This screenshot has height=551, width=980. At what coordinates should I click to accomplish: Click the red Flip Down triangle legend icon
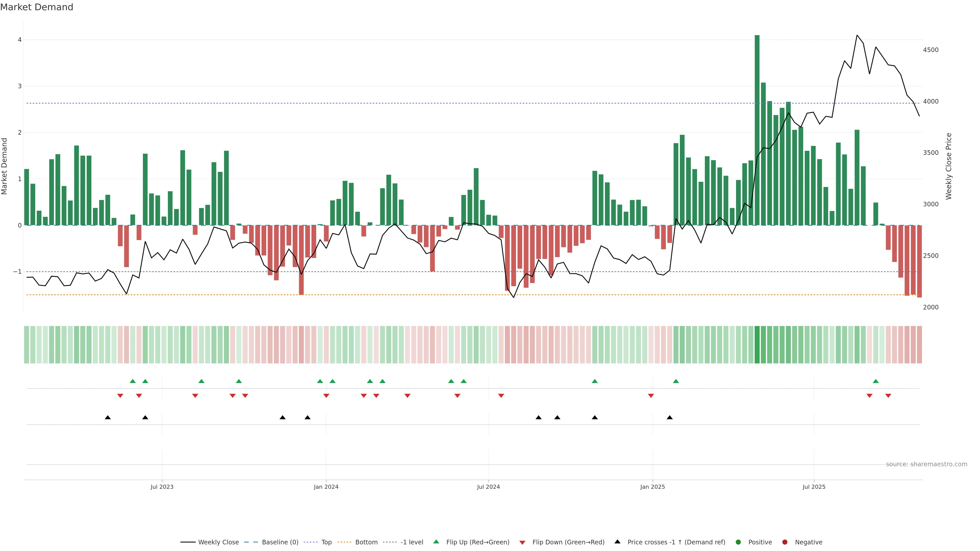pos(522,543)
